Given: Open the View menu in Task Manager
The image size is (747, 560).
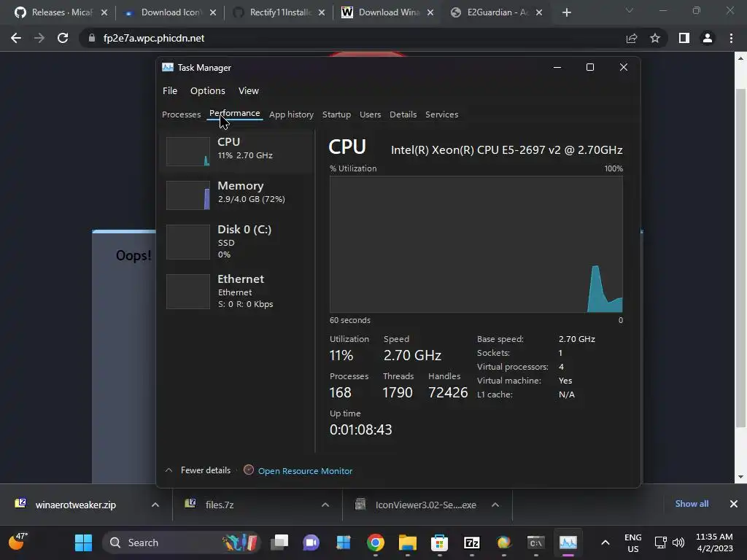Looking at the screenshot, I should coord(248,90).
